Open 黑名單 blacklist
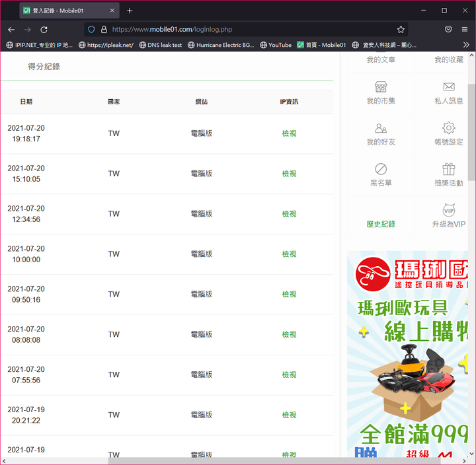Viewport: 476px width, 465px height. pos(381,175)
